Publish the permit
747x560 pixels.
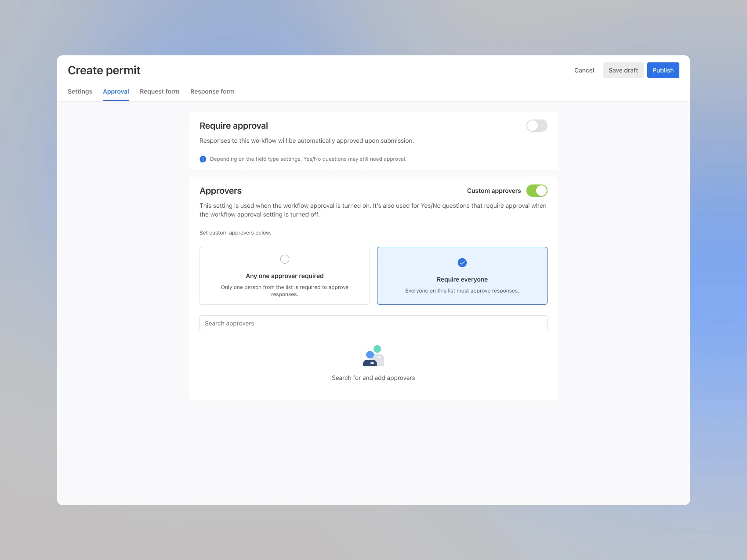pos(663,70)
